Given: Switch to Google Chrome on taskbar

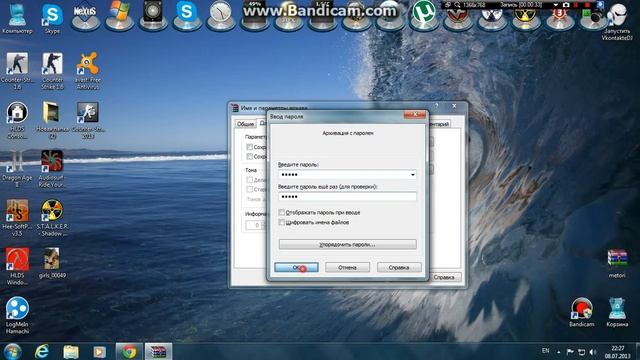Looking at the screenshot, I should click(x=129, y=351).
